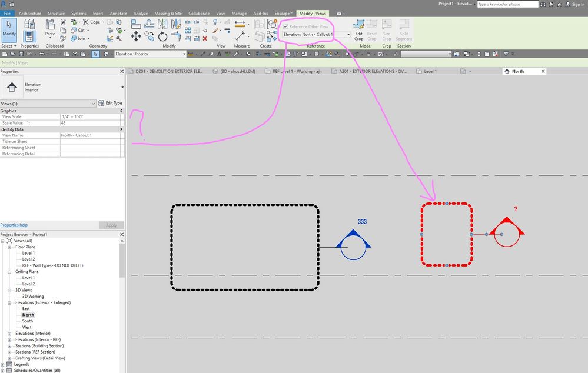Click the Array tool icon
The image size is (588, 373).
[188, 31]
